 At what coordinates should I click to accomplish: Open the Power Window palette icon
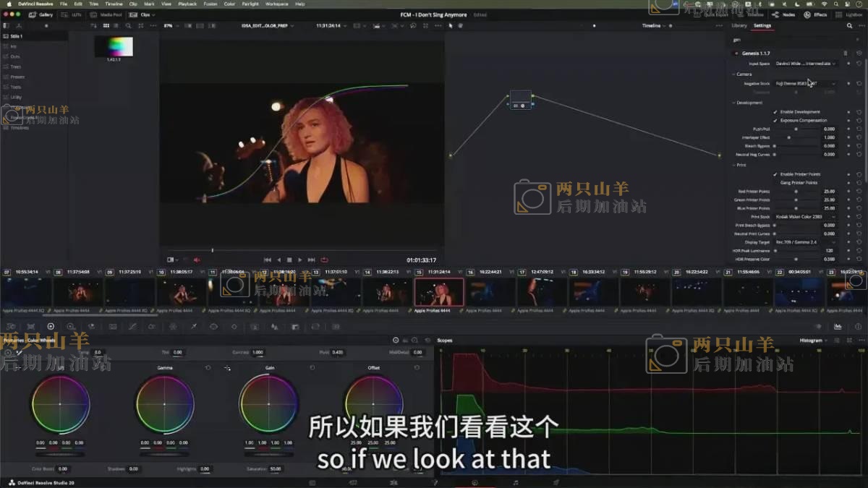[213, 327]
